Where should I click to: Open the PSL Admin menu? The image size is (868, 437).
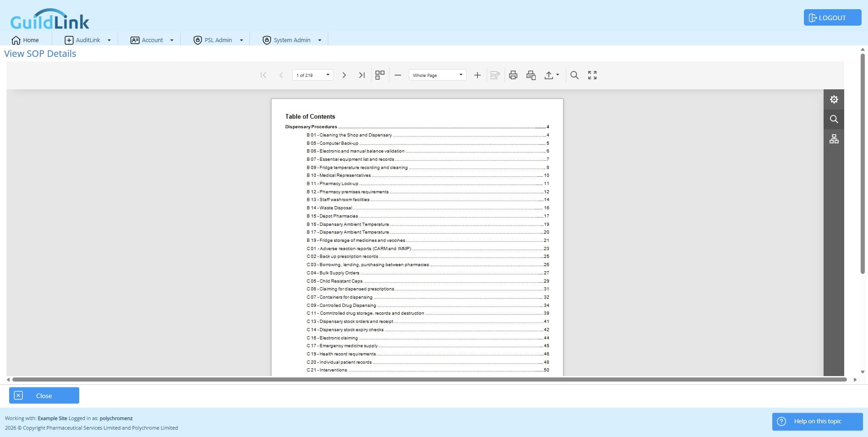click(213, 40)
